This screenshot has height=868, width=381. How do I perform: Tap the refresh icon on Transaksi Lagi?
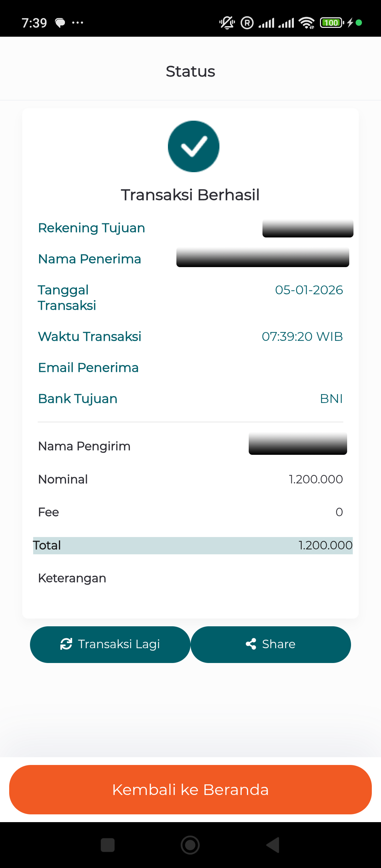point(66,644)
